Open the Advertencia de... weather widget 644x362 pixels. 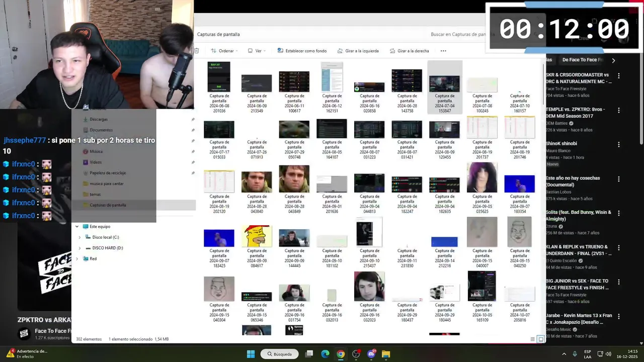(26, 354)
